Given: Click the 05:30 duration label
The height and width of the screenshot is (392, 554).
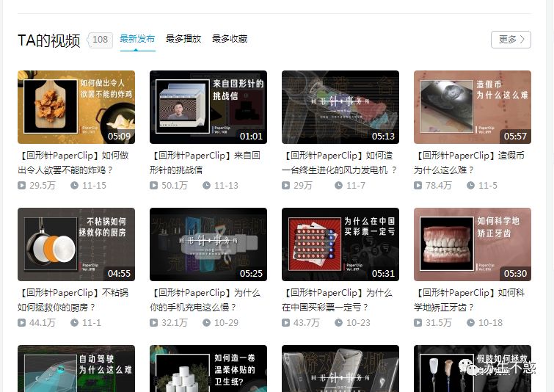Looking at the screenshot, I should (515, 274).
